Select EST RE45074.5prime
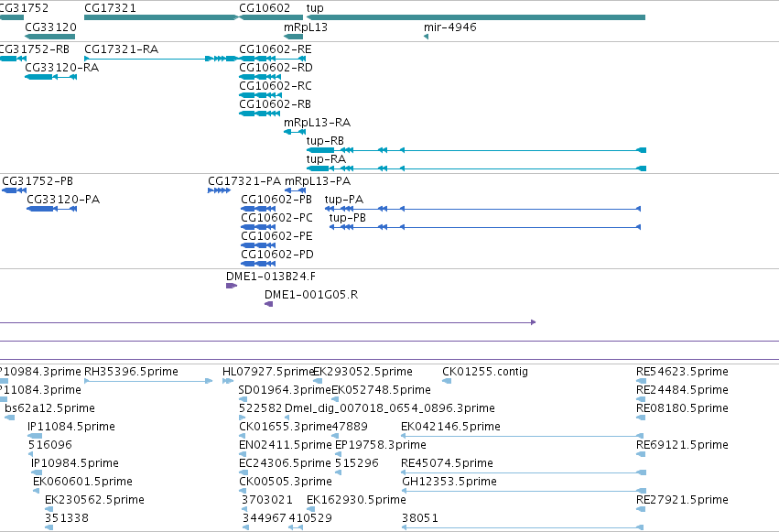 [523, 472]
